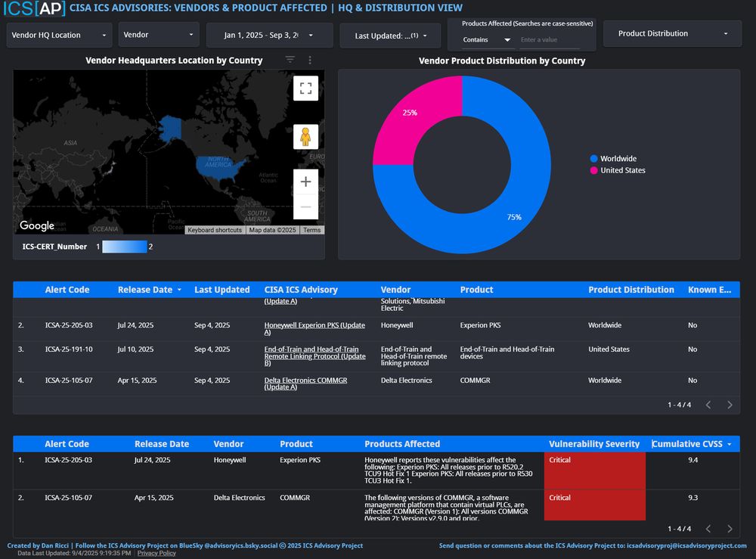Open the Privacy Policy link
The image size is (756, 559).
(x=156, y=553)
